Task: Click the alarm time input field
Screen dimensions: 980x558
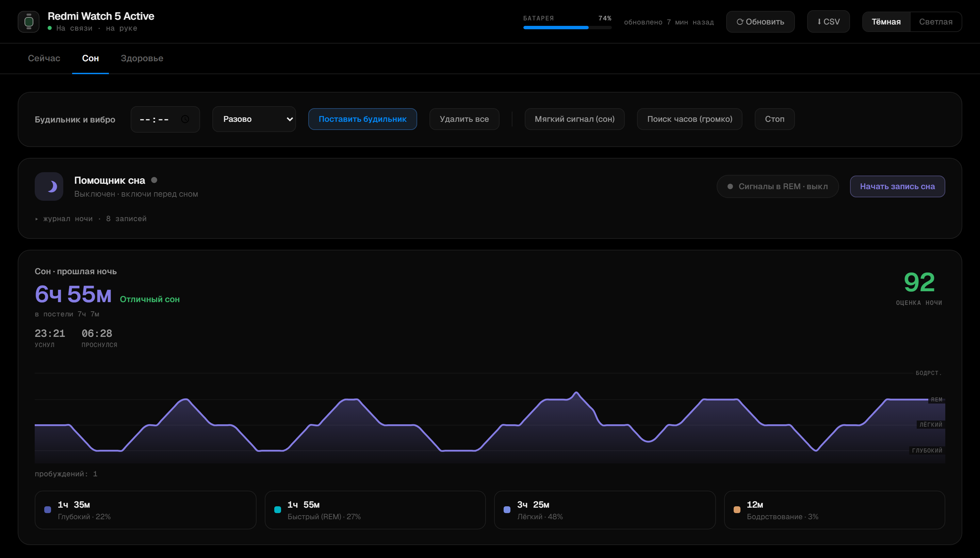Action: [165, 119]
